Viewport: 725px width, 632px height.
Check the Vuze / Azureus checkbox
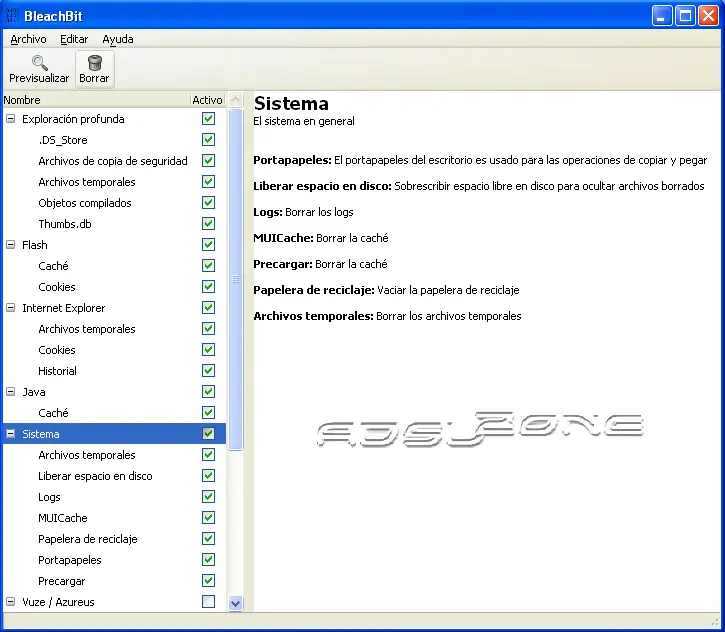(x=209, y=601)
